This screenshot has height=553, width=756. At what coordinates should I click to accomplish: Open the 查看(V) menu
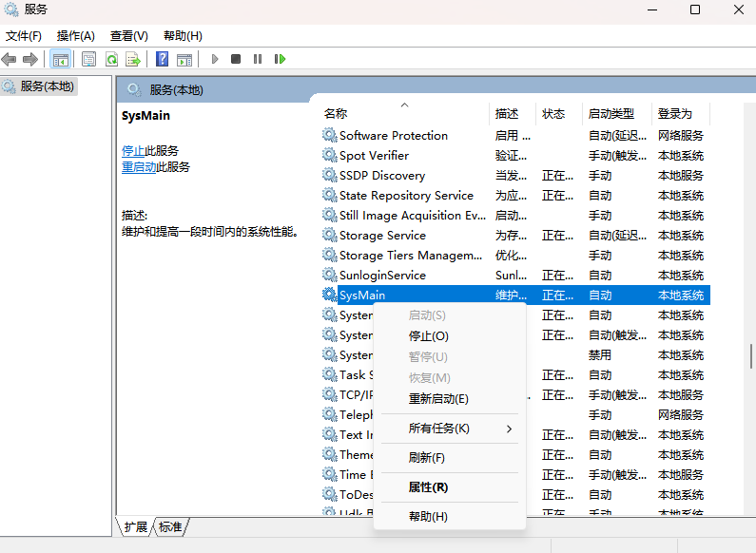tap(128, 36)
